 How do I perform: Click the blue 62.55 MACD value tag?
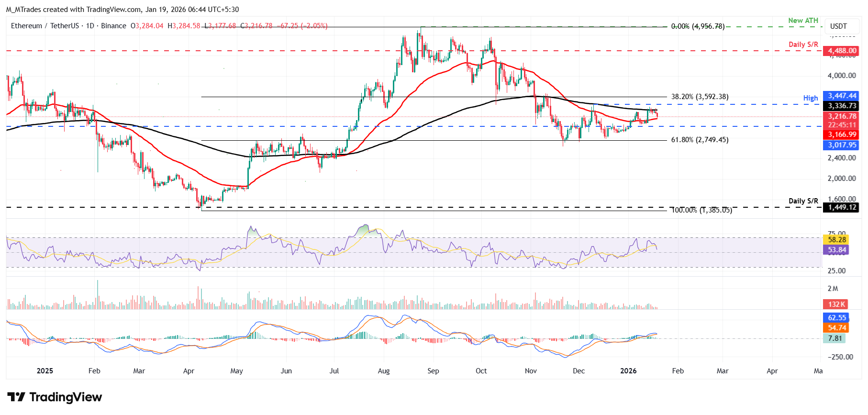[836, 318]
